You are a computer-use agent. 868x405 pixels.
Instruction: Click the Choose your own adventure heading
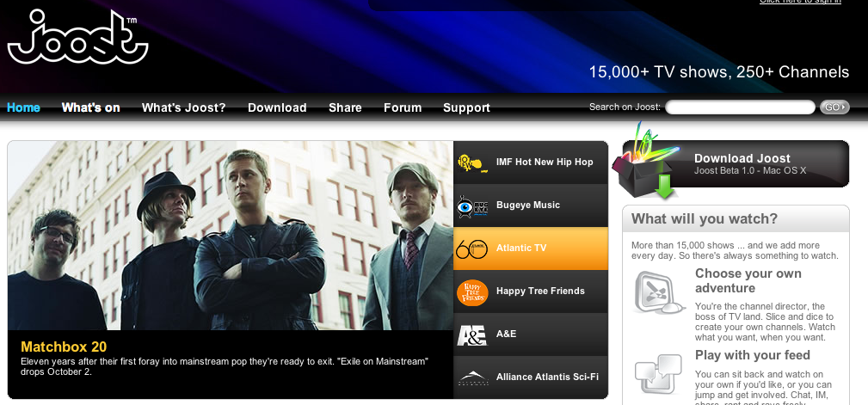[748, 280]
